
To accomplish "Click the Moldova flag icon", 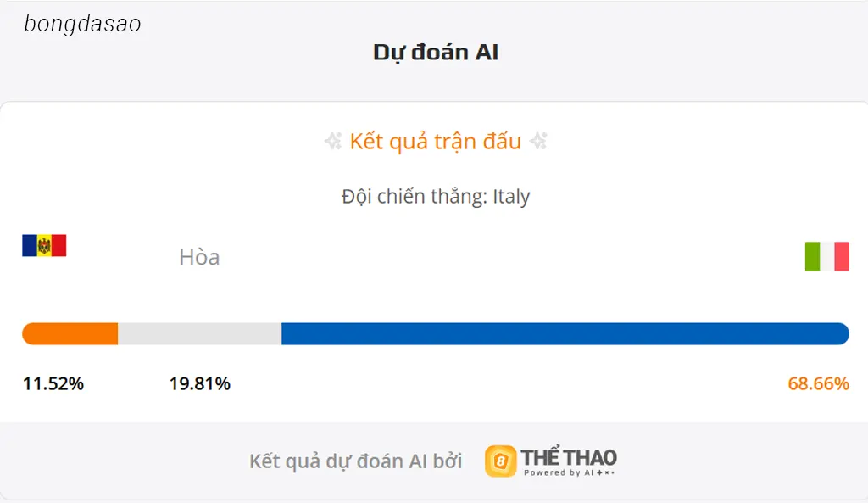I will point(42,245).
